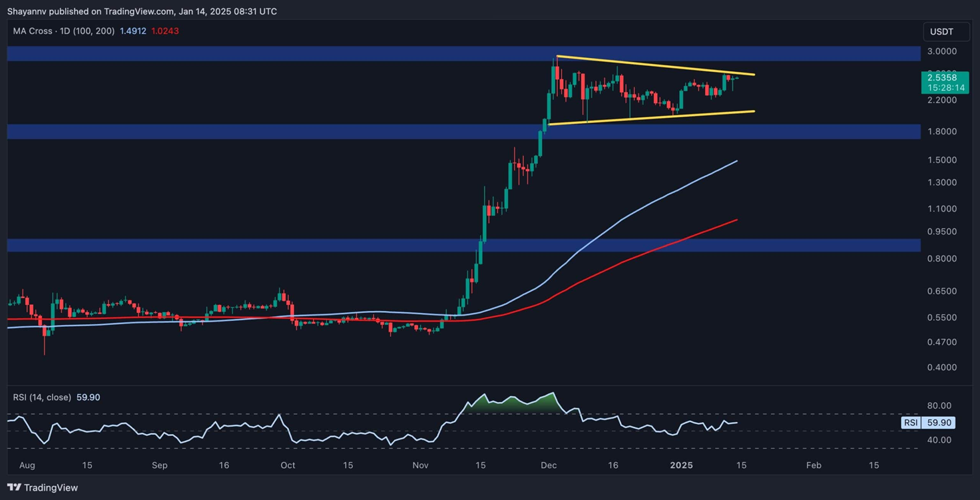Click the TradingView logo in bottom corner

[x=43, y=487]
